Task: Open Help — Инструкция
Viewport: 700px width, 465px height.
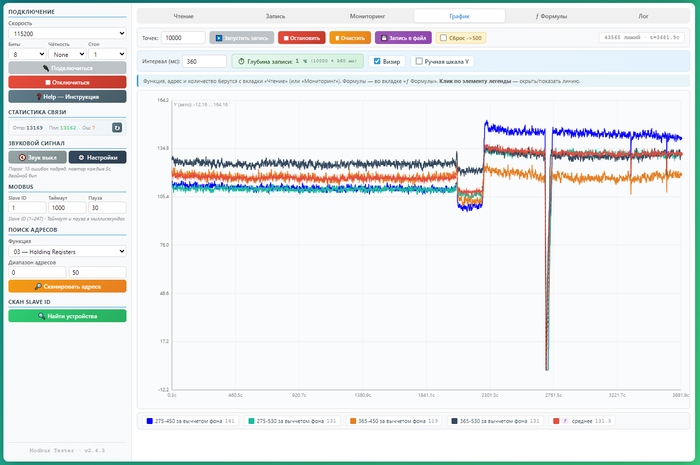Action: [x=67, y=96]
